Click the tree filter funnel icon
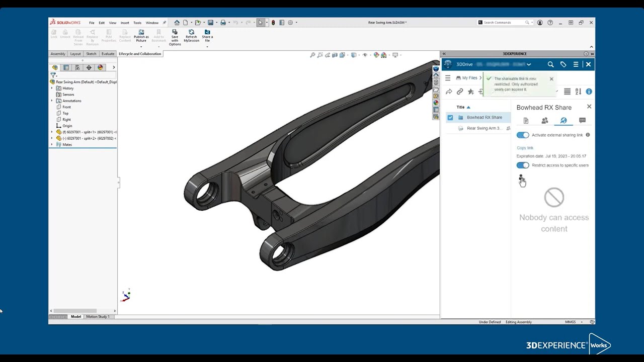Image resolution: width=644 pixels, height=362 pixels. (x=53, y=75)
